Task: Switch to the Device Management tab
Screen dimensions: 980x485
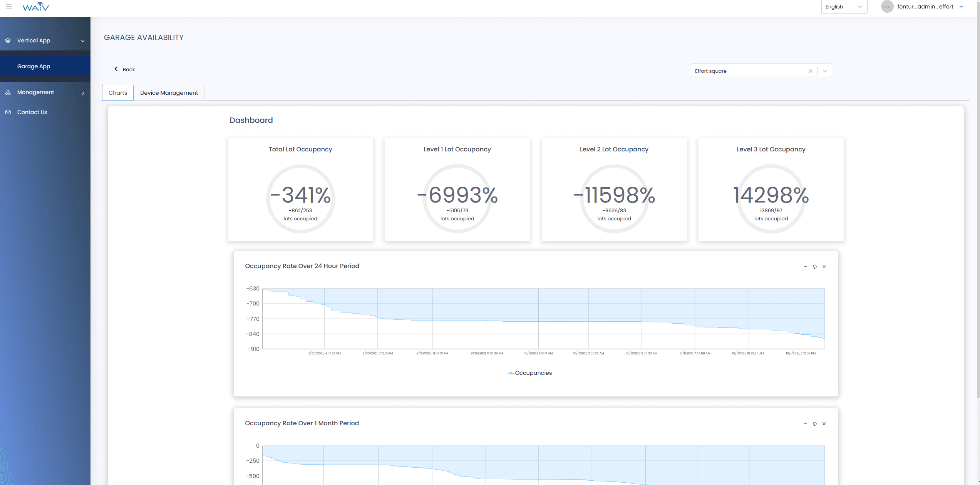Action: coord(169,93)
